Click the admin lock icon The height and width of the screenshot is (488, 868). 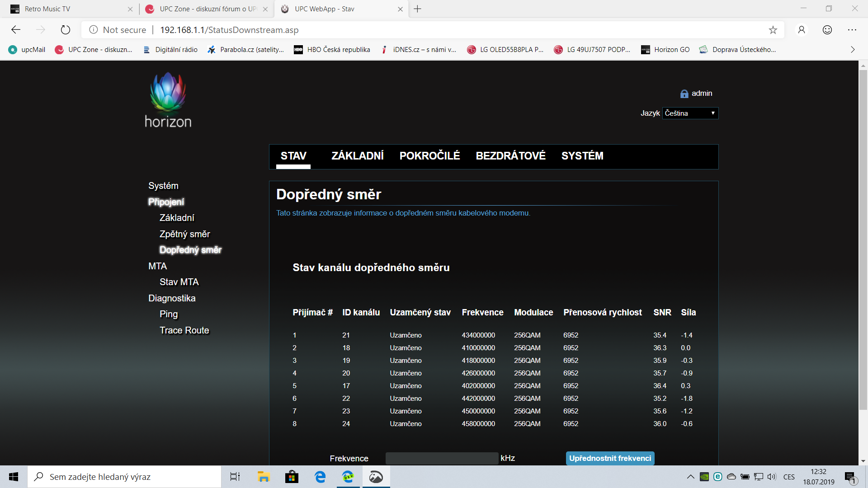(684, 94)
